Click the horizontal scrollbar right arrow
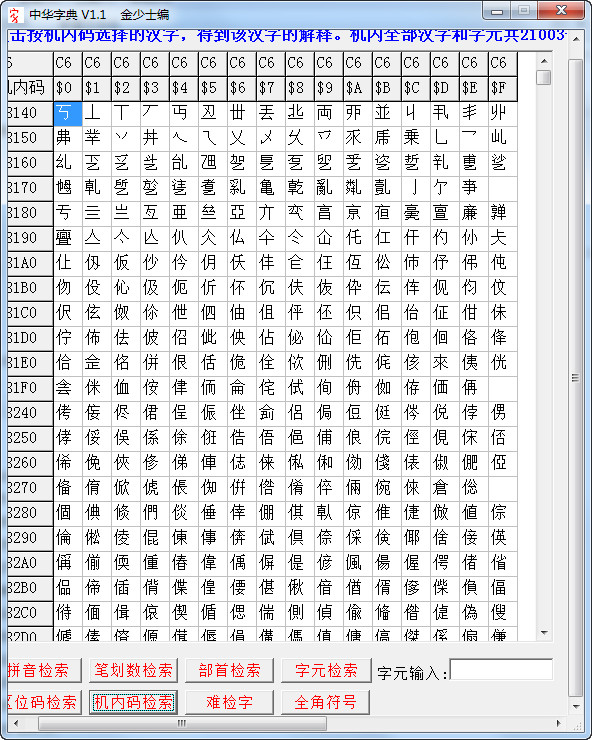Screen dimensions: 592x740 pyautogui.click(x=559, y=723)
